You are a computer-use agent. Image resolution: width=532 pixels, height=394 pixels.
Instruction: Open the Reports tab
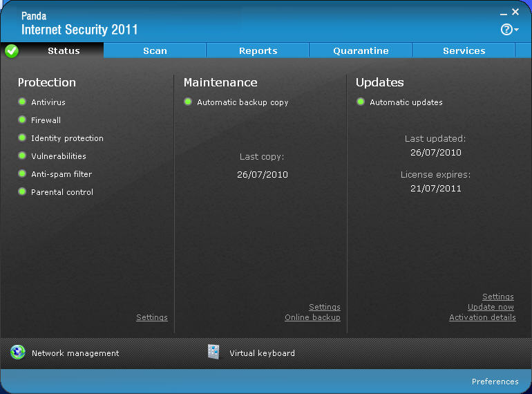258,51
